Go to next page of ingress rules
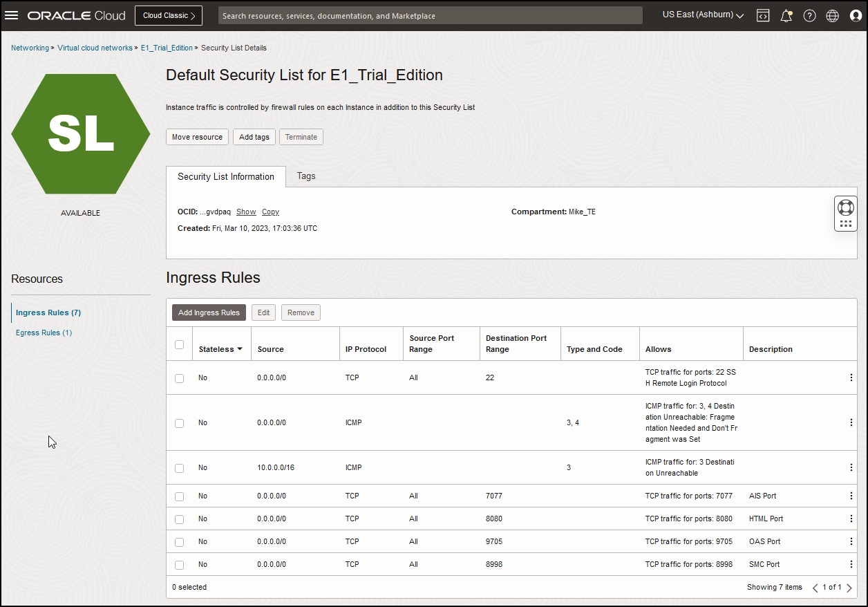 click(848, 587)
